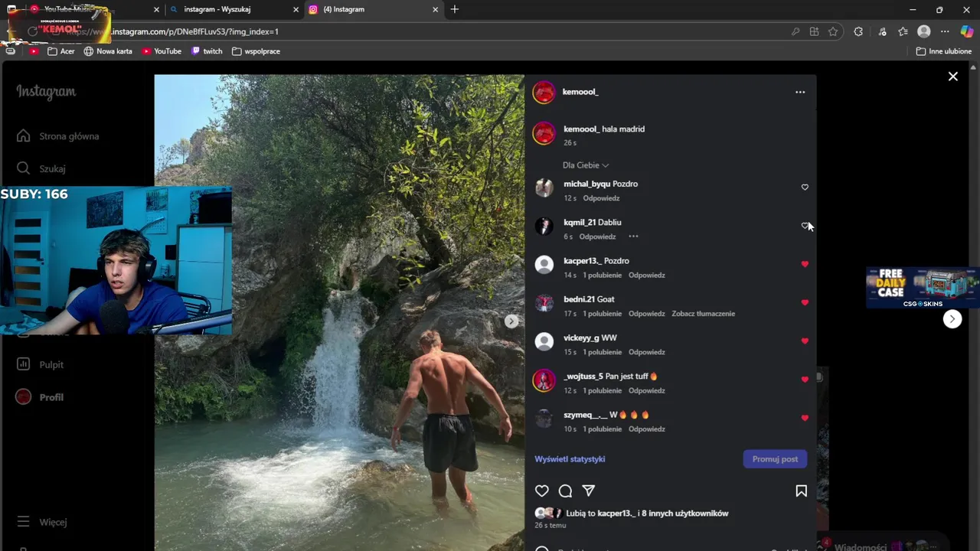Open the comment bubble icon under the post

[x=565, y=491]
